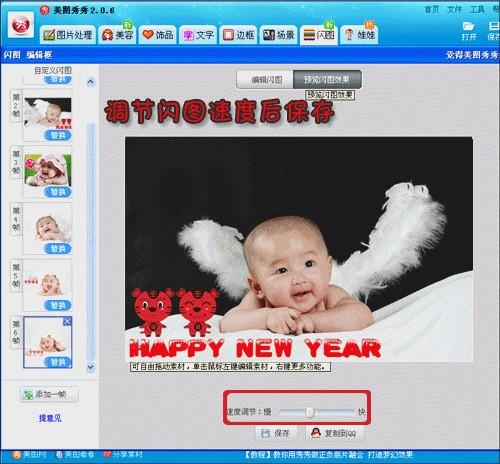The image size is (500, 464).
Task: Open the 娃娃 tab
Action: [359, 35]
